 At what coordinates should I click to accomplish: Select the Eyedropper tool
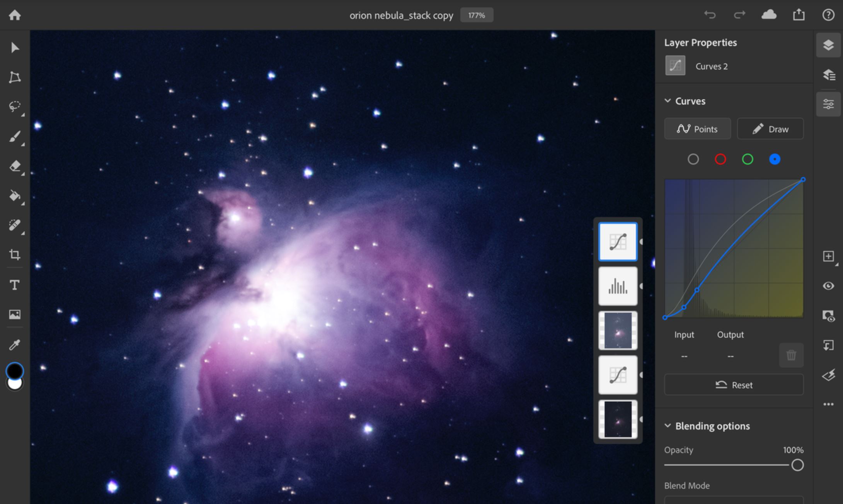(15, 344)
